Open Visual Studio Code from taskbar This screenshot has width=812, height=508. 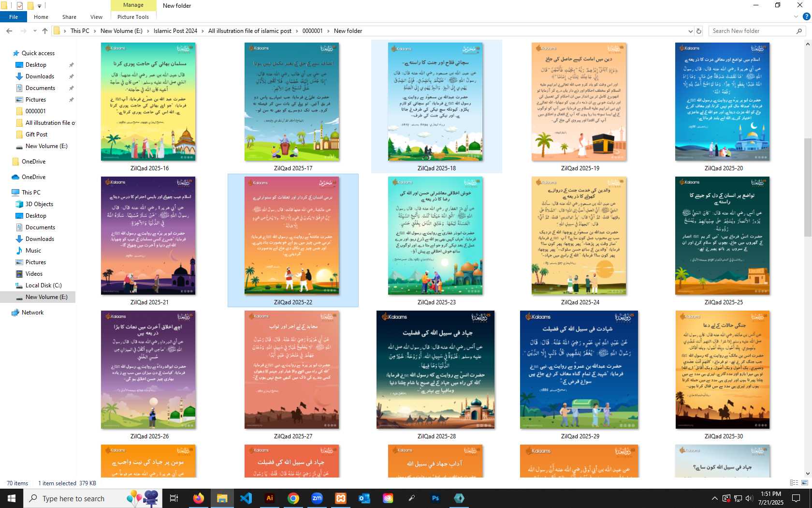[246, 498]
